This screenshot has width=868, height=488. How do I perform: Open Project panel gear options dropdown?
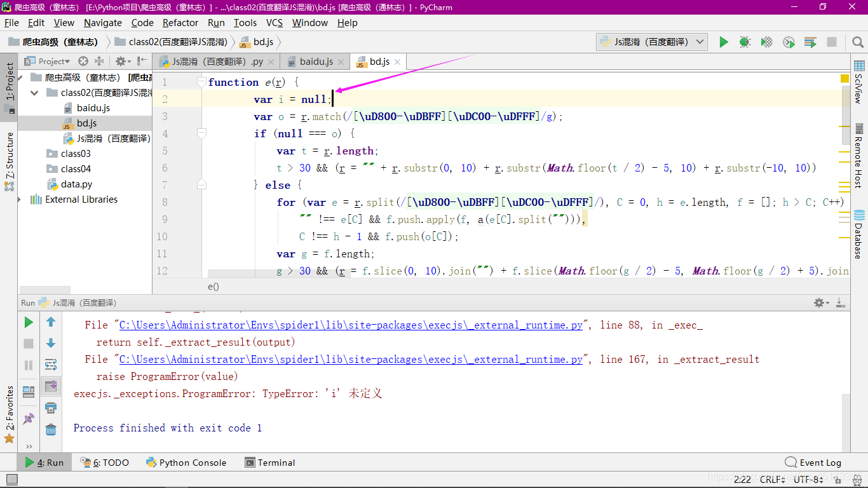point(123,61)
